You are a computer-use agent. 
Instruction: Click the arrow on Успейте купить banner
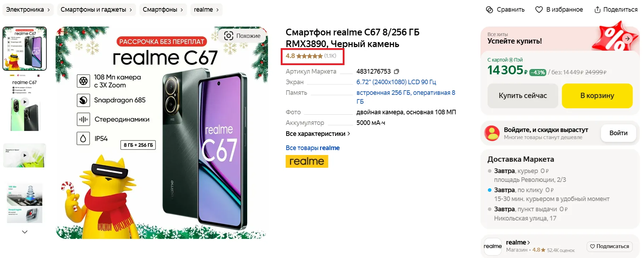coord(627,39)
